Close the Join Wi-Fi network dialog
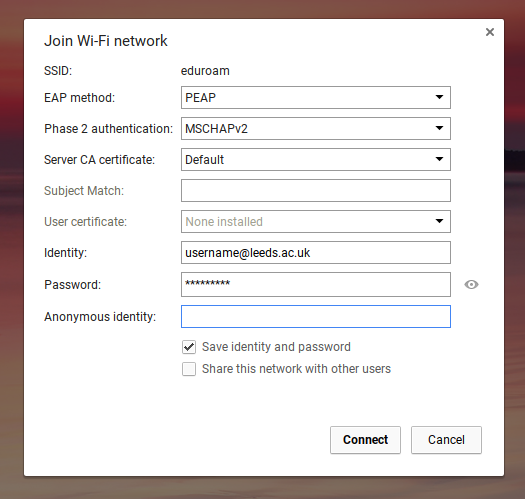Image resolution: width=525 pixels, height=499 pixels. pyautogui.click(x=490, y=32)
